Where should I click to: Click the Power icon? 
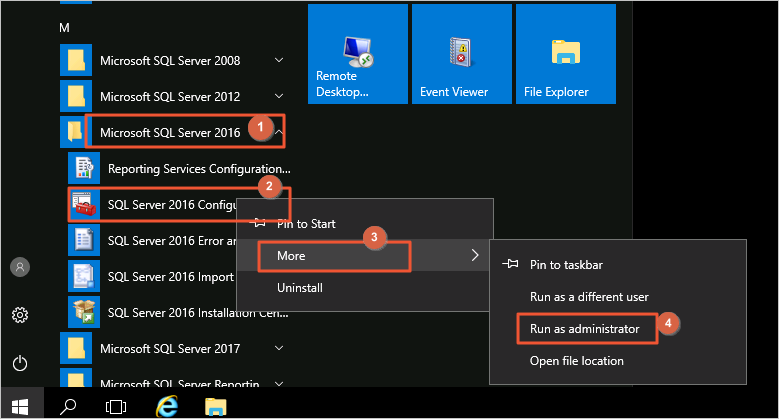pyautogui.click(x=20, y=363)
